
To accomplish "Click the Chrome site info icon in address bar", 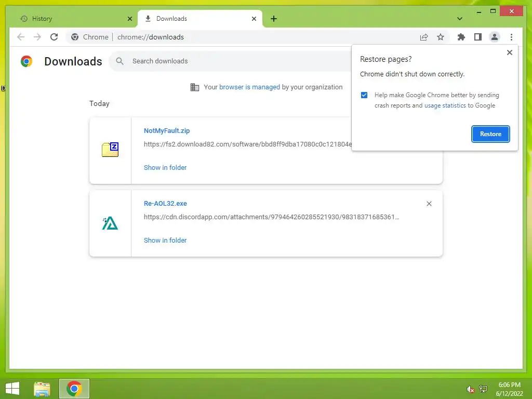I will click(x=75, y=37).
